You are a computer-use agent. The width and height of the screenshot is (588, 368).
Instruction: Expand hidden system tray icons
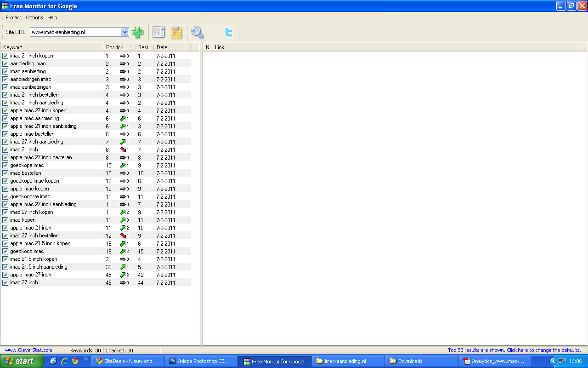click(x=553, y=361)
